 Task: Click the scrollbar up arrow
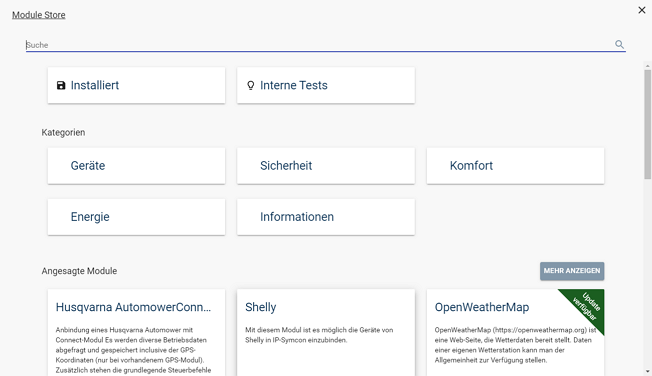pyautogui.click(x=647, y=66)
